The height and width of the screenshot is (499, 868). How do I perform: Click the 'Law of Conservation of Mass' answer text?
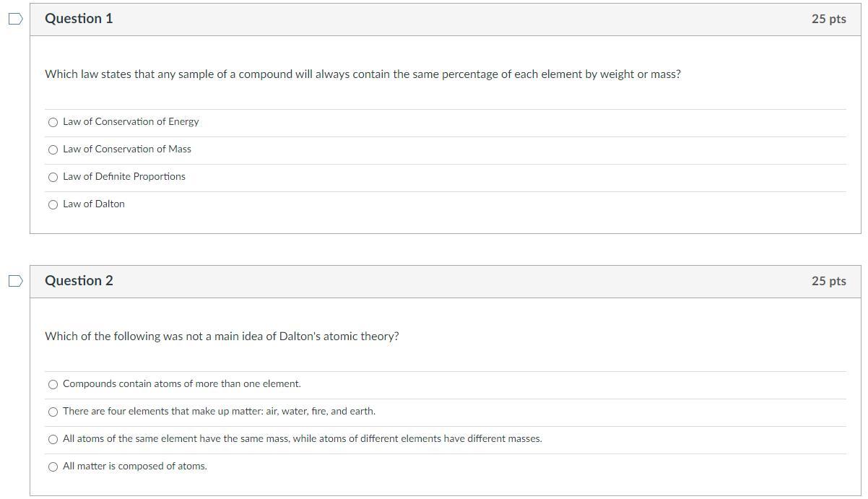click(127, 149)
